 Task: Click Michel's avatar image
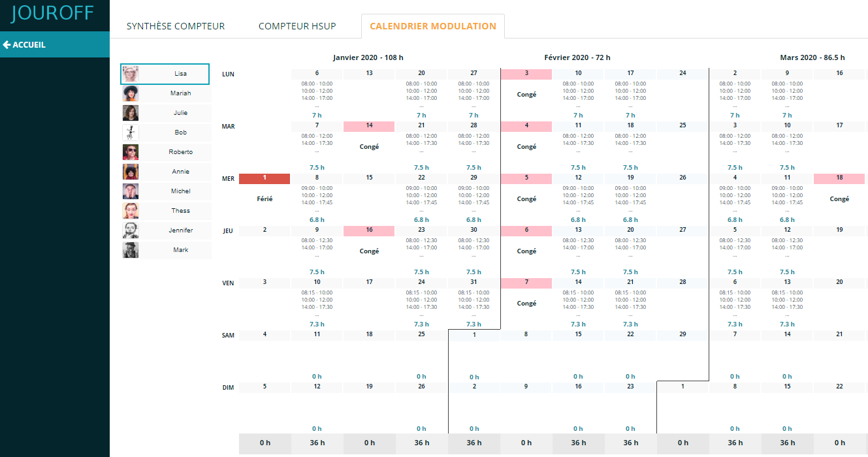click(x=131, y=191)
